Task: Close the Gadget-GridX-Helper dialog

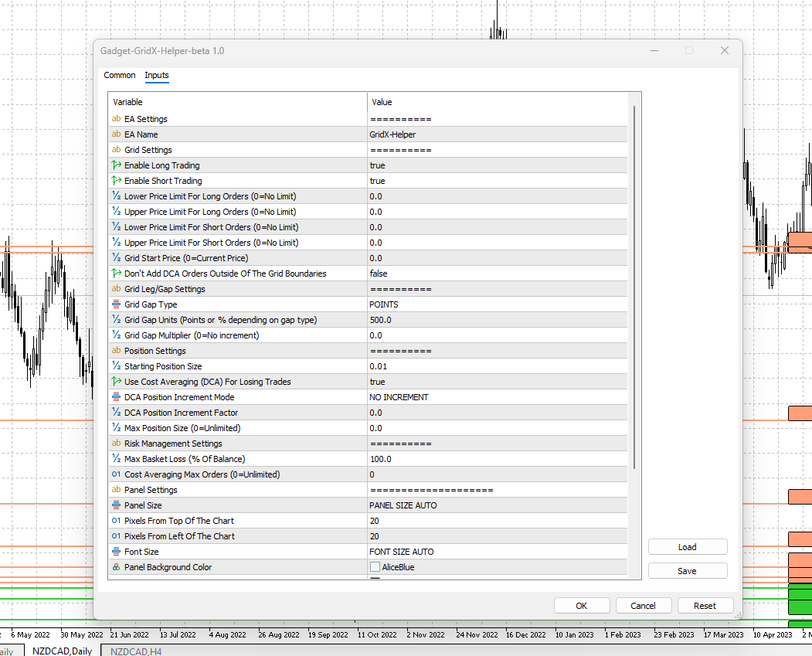Action: [725, 50]
